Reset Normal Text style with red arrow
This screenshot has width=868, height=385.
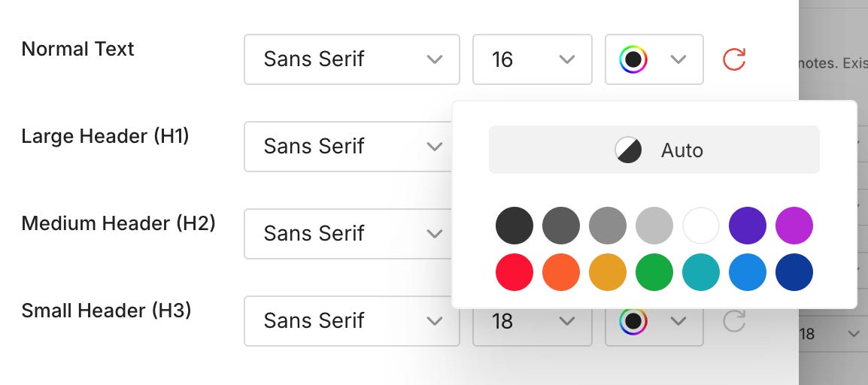point(734,59)
